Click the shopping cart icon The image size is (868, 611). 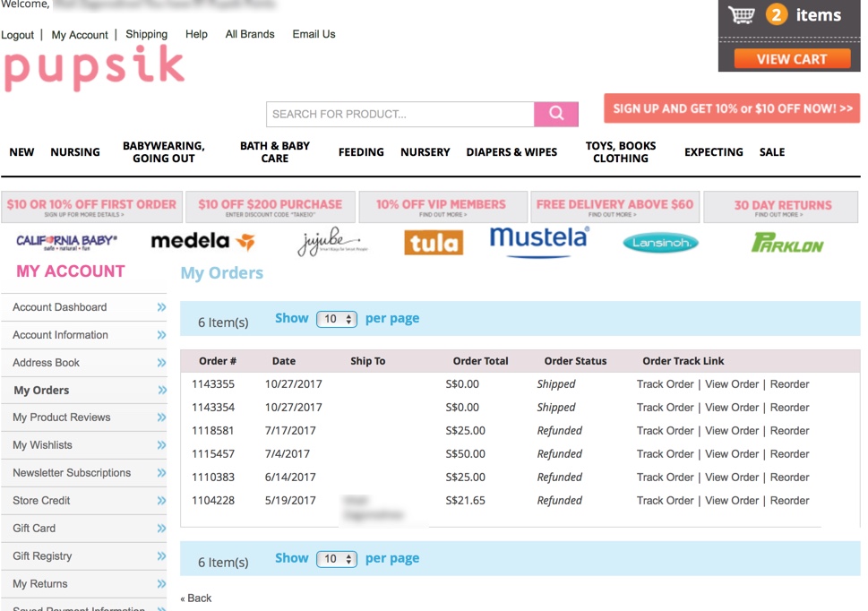coord(741,15)
